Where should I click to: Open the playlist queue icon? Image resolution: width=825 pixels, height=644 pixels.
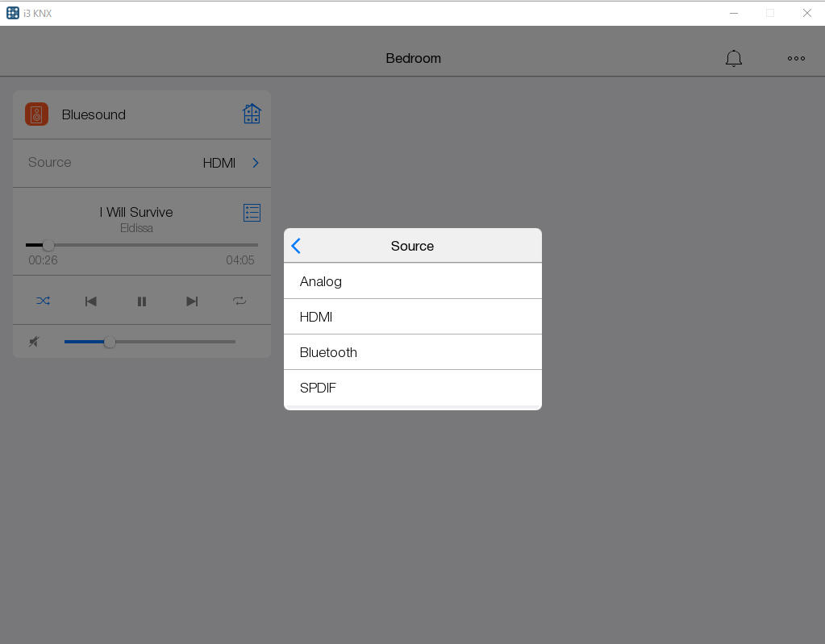click(252, 213)
